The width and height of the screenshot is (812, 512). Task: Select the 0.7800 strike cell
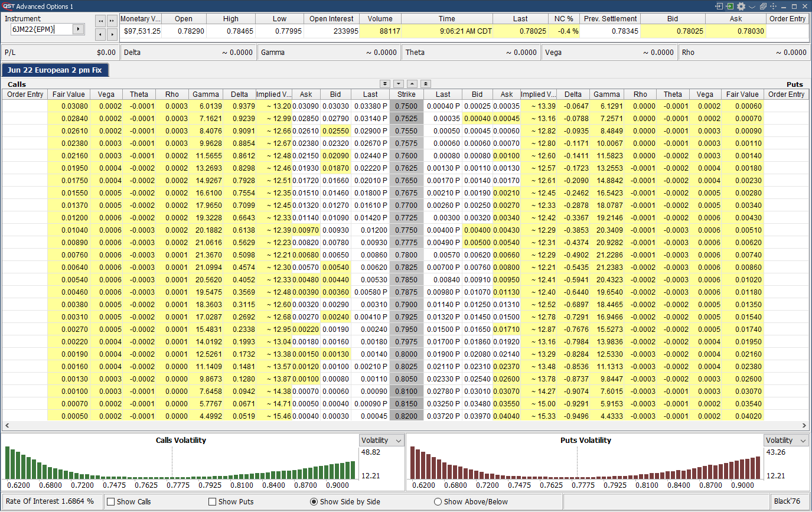407,255
